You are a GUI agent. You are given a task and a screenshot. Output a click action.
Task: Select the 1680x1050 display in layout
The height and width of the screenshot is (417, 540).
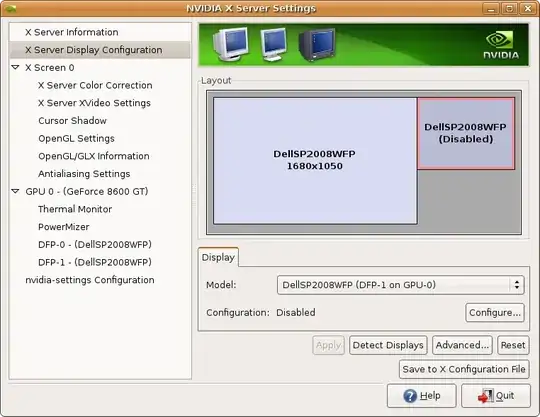pos(315,160)
